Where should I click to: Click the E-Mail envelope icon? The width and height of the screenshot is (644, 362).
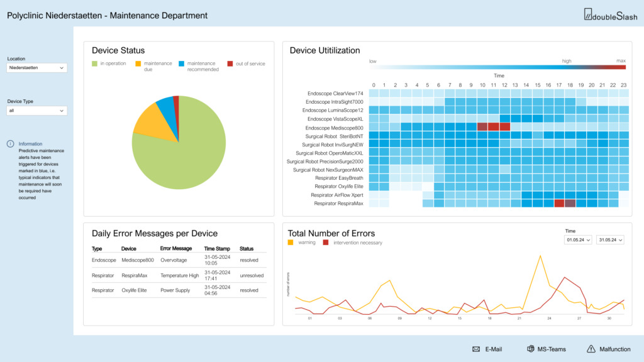click(x=476, y=349)
